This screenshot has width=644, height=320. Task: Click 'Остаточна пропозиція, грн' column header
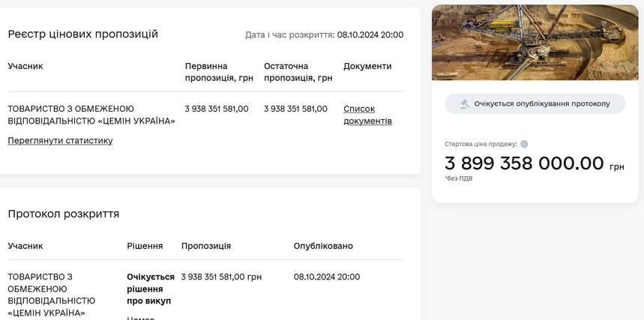point(298,72)
